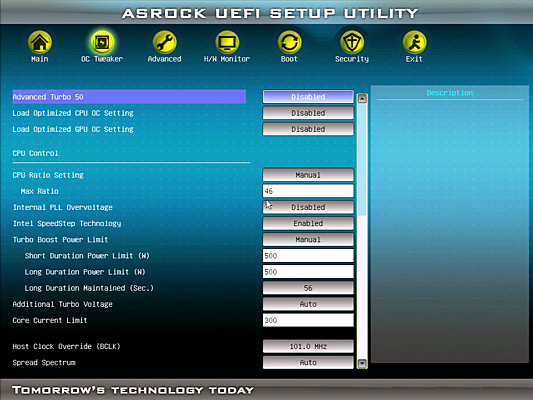Select Turbo Boost Power Limit label
533x400 pixels.
(x=60, y=240)
